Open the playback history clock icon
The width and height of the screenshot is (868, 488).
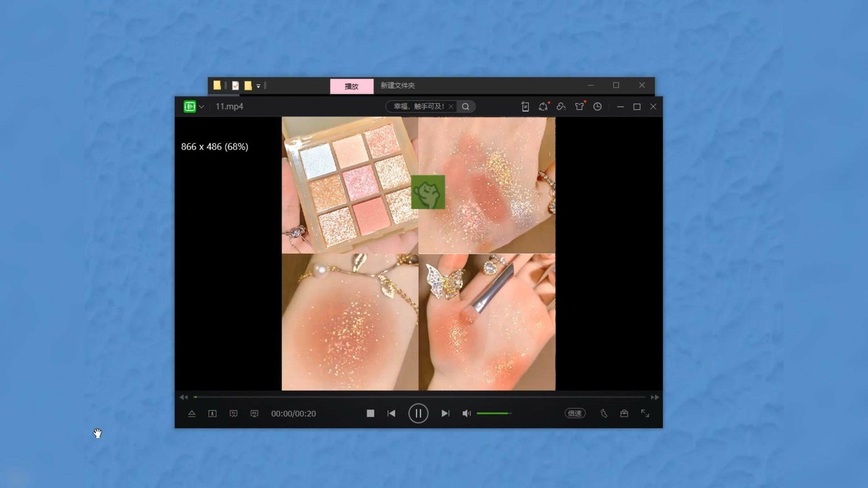597,107
